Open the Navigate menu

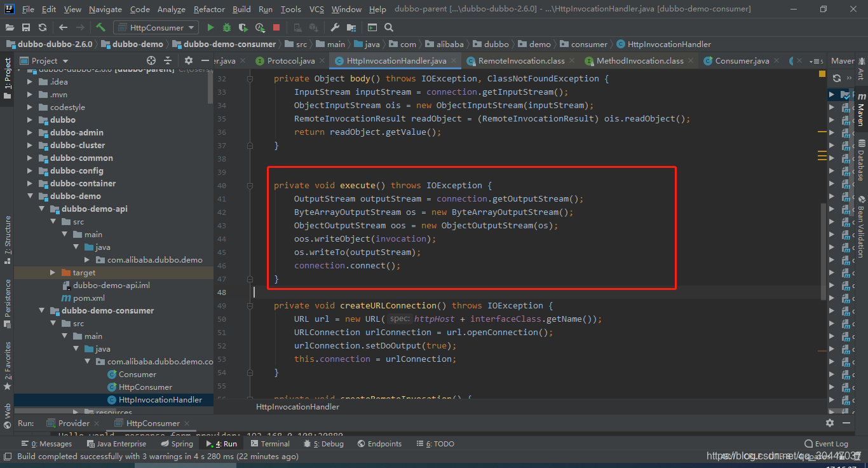[x=105, y=9]
